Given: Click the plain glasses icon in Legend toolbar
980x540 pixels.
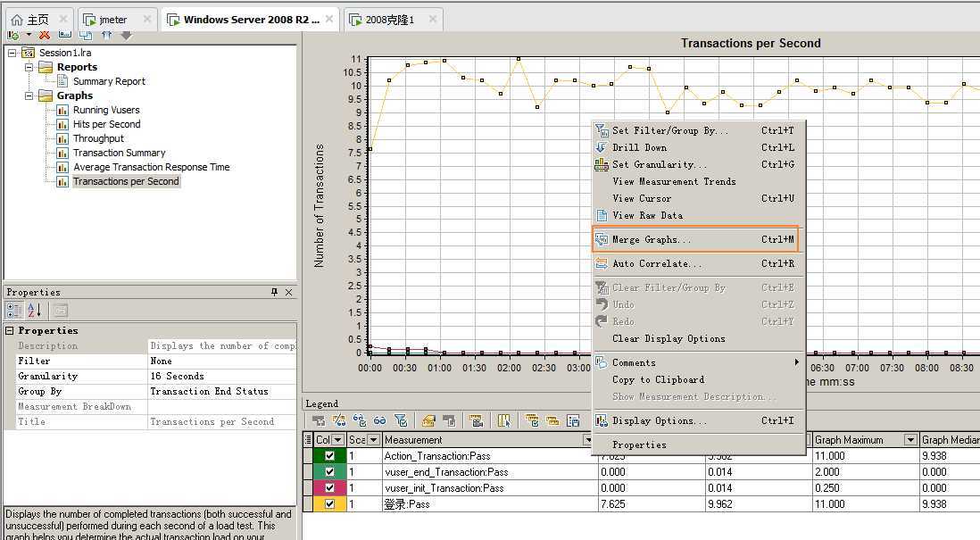Looking at the screenshot, I should coord(379,420).
